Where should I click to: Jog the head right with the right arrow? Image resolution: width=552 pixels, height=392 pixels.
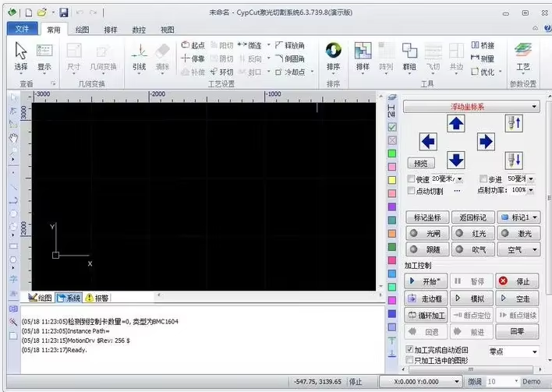tap(486, 142)
